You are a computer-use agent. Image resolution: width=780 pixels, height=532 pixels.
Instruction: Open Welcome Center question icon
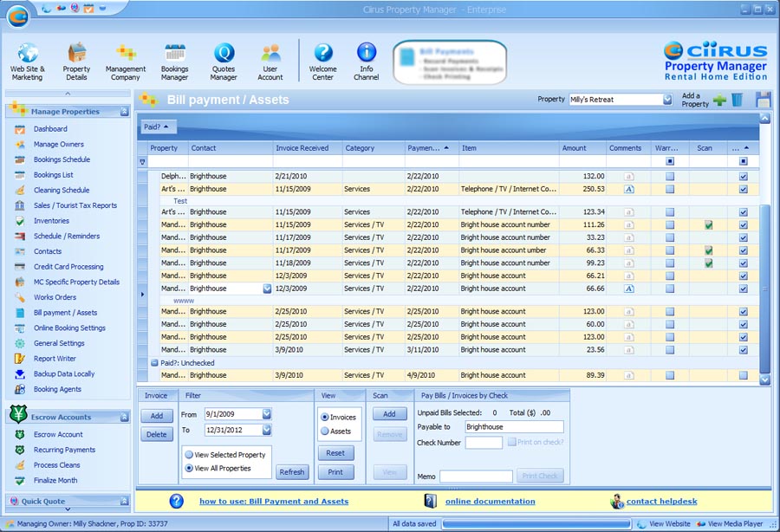tap(323, 62)
